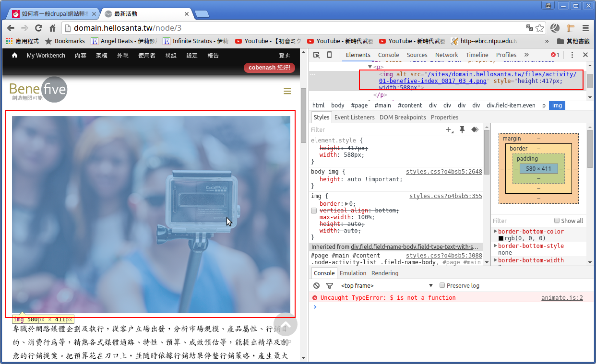Open the Benefive hamburger menu
Screen dimensions: 596x364
point(287,91)
